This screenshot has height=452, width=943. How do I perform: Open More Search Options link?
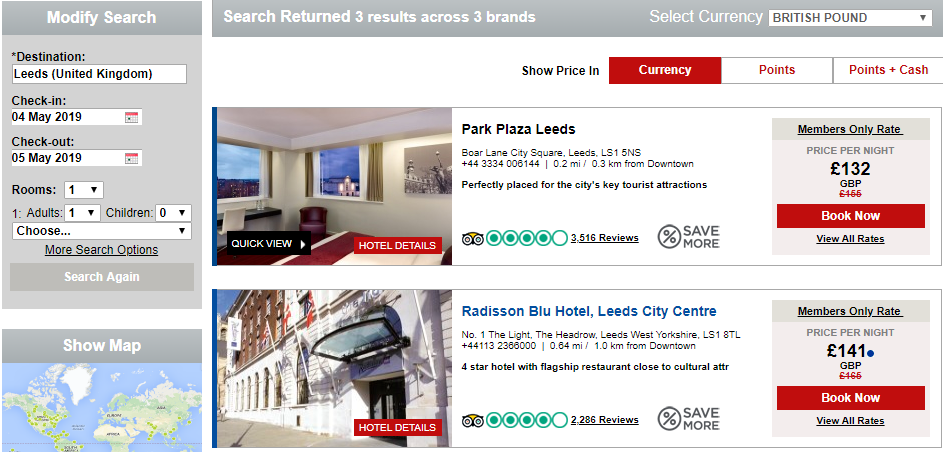[x=102, y=250]
